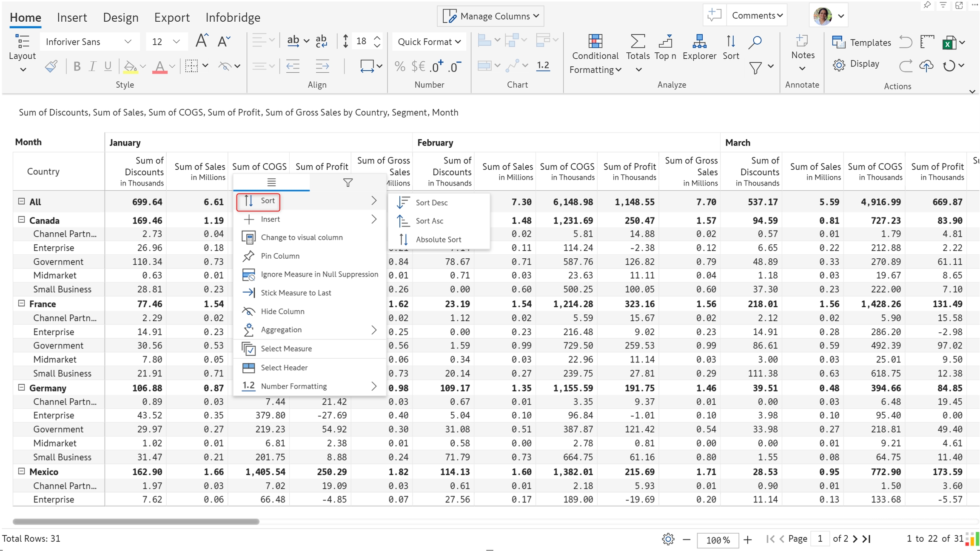Toggle italic formatting
This screenshot has height=551, width=980.
pyautogui.click(x=92, y=66)
